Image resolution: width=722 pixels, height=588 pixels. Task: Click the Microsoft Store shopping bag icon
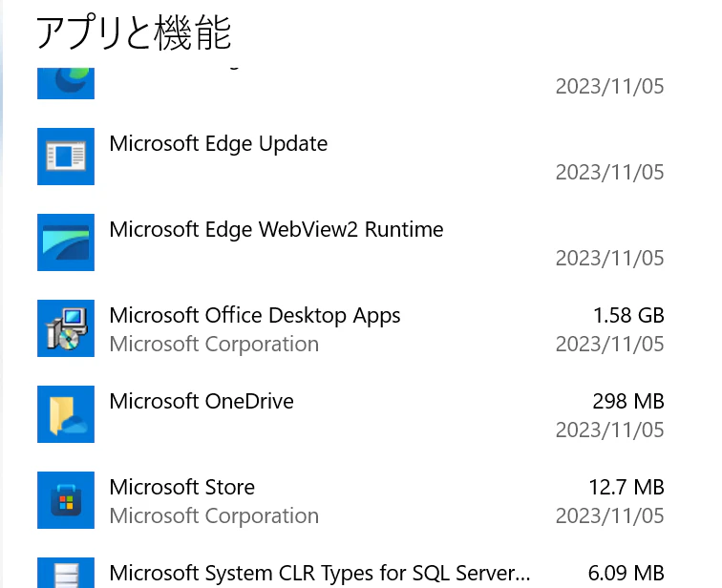66,500
